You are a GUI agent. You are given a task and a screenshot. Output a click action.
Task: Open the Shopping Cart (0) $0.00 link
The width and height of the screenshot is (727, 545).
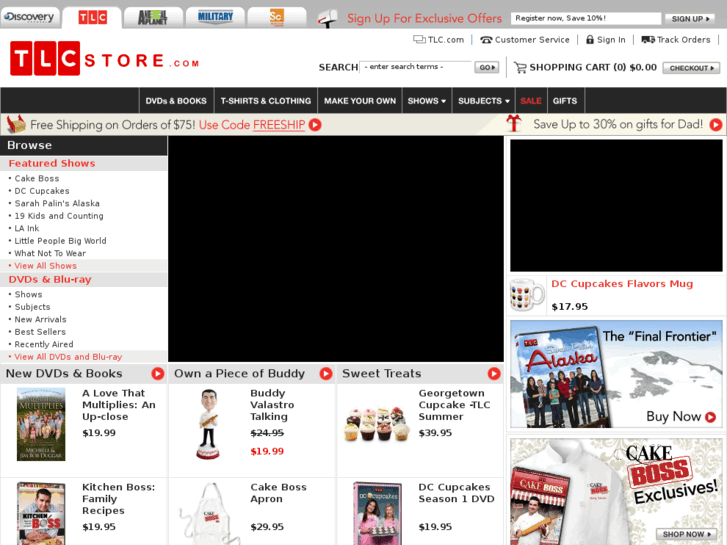pyautogui.click(x=593, y=67)
